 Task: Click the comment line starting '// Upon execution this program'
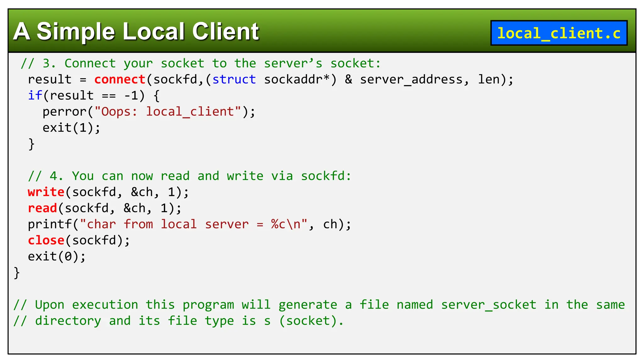(x=319, y=305)
